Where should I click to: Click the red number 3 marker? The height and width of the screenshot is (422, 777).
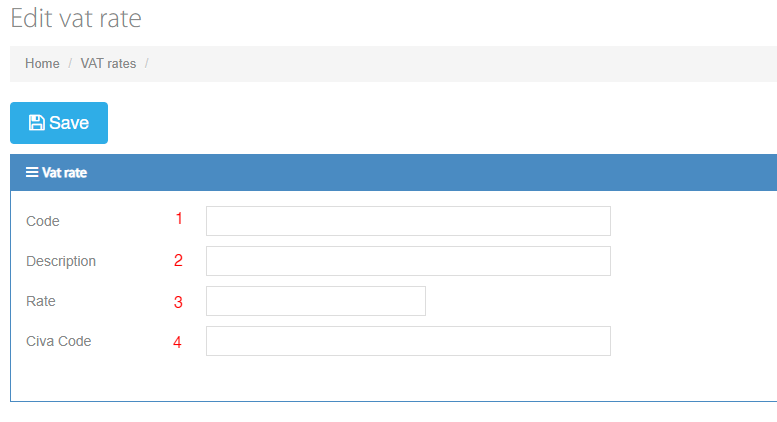(178, 301)
